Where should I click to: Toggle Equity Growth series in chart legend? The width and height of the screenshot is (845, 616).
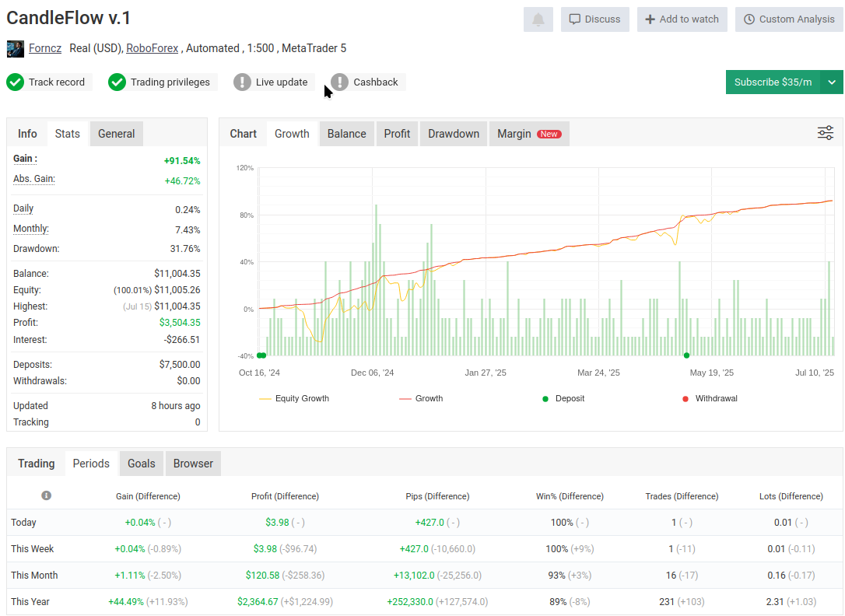pos(294,398)
